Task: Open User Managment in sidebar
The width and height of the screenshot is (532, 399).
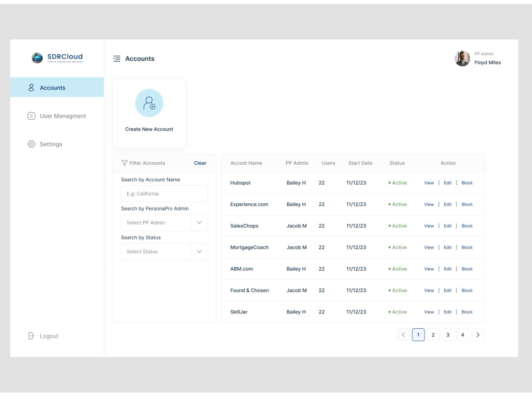Action: coord(57,116)
